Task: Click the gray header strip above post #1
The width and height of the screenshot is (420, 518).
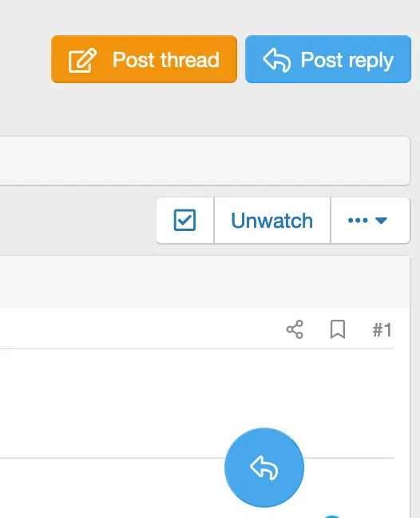Action: click(204, 281)
